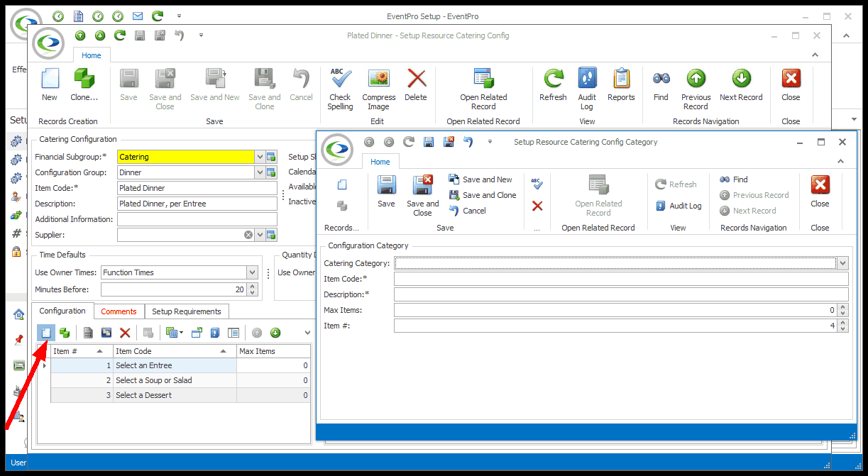Open the Setup Requirements tab

187,311
